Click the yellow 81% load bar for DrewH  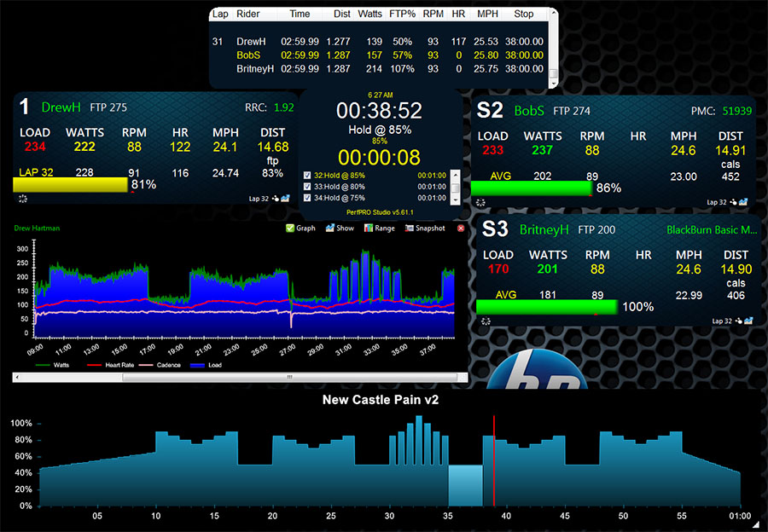[70, 184]
